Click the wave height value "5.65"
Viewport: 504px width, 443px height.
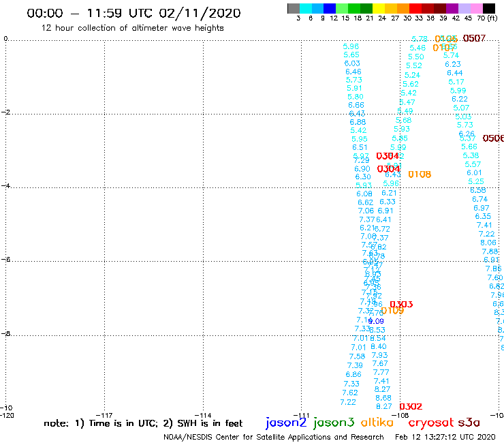351,55
